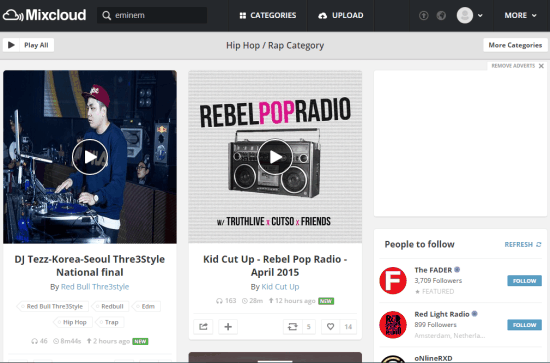
Task: Click the heart favorite icon on Rebel Pop Radio
Action: 330,327
